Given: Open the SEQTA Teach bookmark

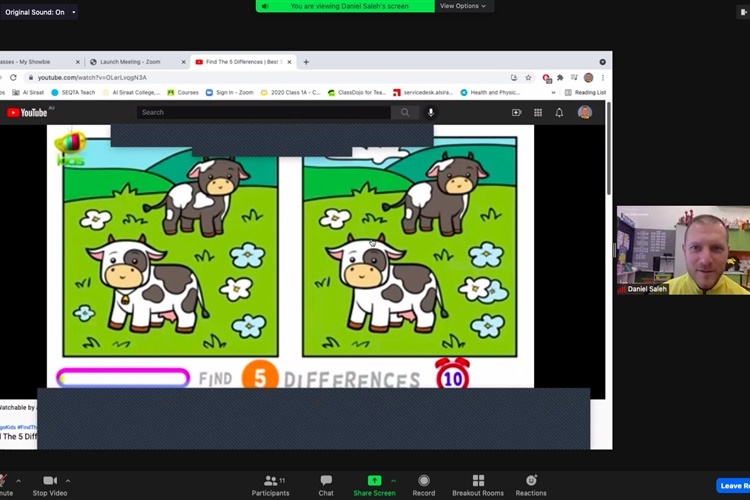Looking at the screenshot, I should (x=73, y=92).
